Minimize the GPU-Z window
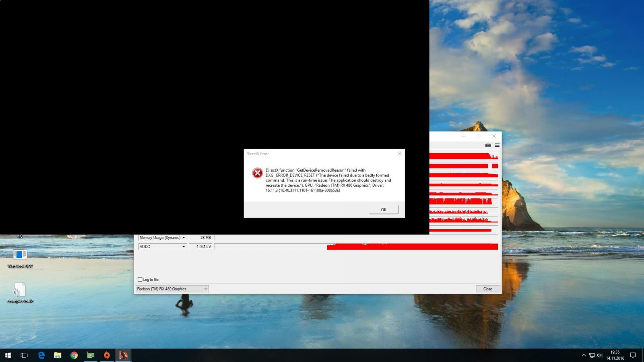The image size is (644, 362). click(x=463, y=136)
